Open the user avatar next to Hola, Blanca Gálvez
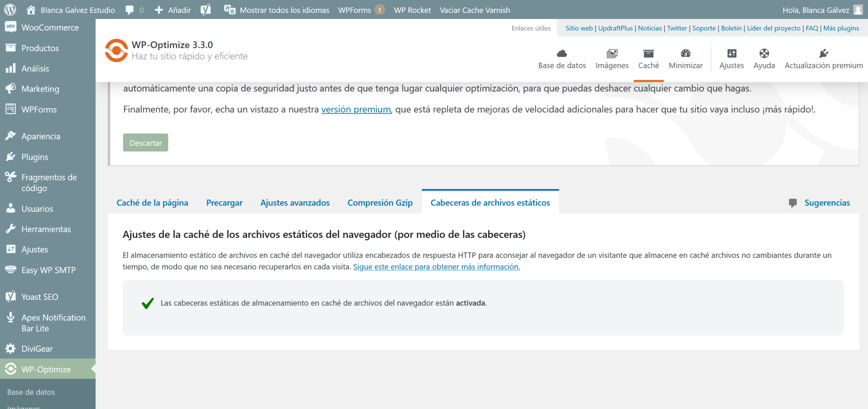The width and height of the screenshot is (868, 409). pyautogui.click(x=859, y=10)
